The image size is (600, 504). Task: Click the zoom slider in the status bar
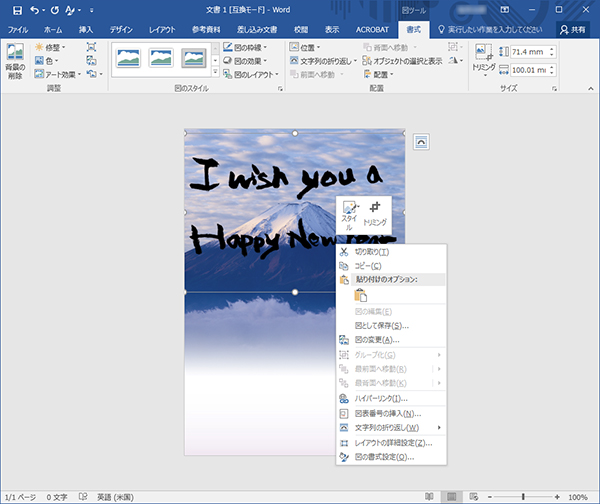pyautogui.click(x=522, y=496)
